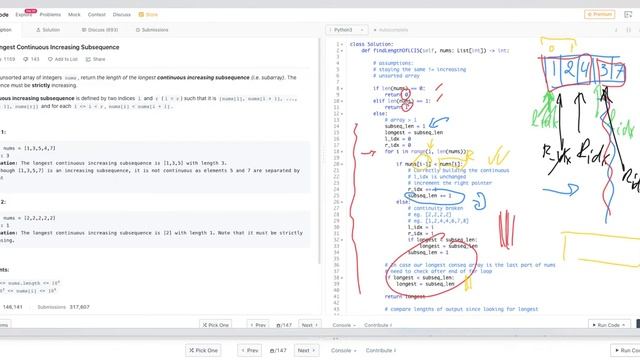Click code line 'return longest'
The image size is (640, 360).
[404, 296]
